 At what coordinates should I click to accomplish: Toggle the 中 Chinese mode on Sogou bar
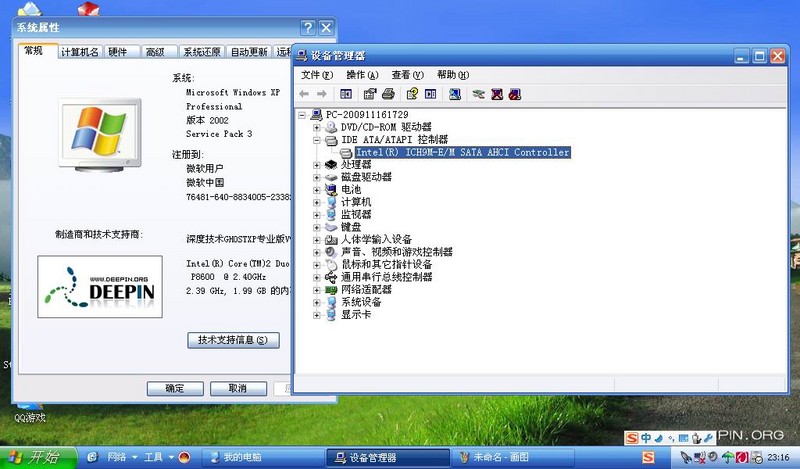click(646, 438)
